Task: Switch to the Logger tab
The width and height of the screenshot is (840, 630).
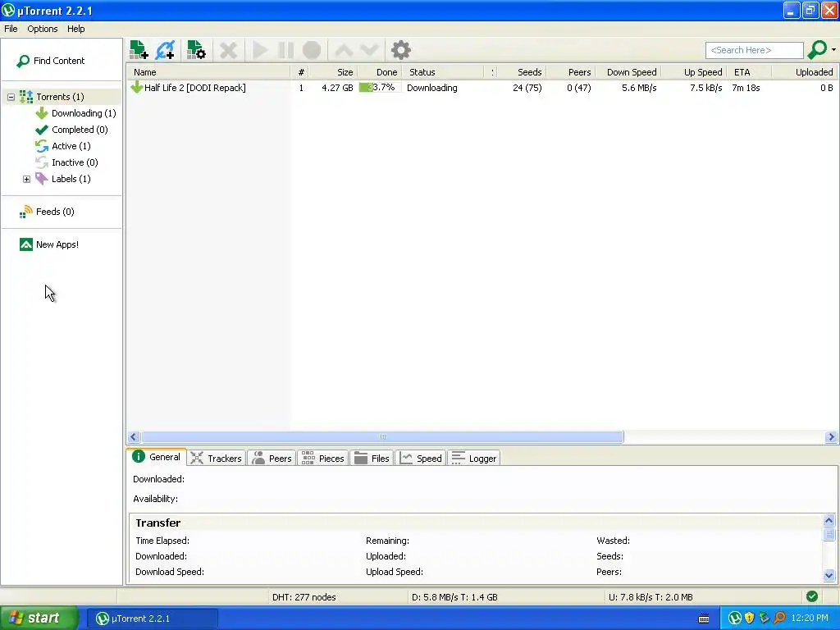Action: coord(474,459)
